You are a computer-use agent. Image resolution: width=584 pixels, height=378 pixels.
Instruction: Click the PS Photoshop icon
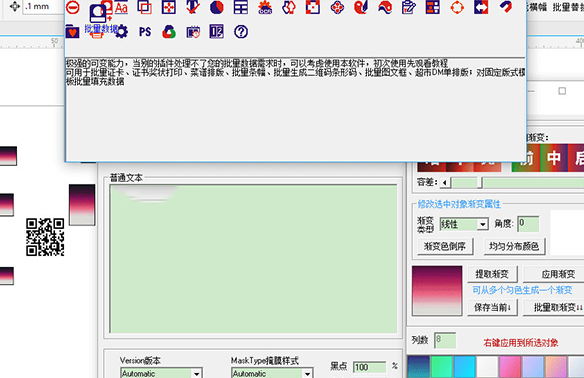coord(145,32)
